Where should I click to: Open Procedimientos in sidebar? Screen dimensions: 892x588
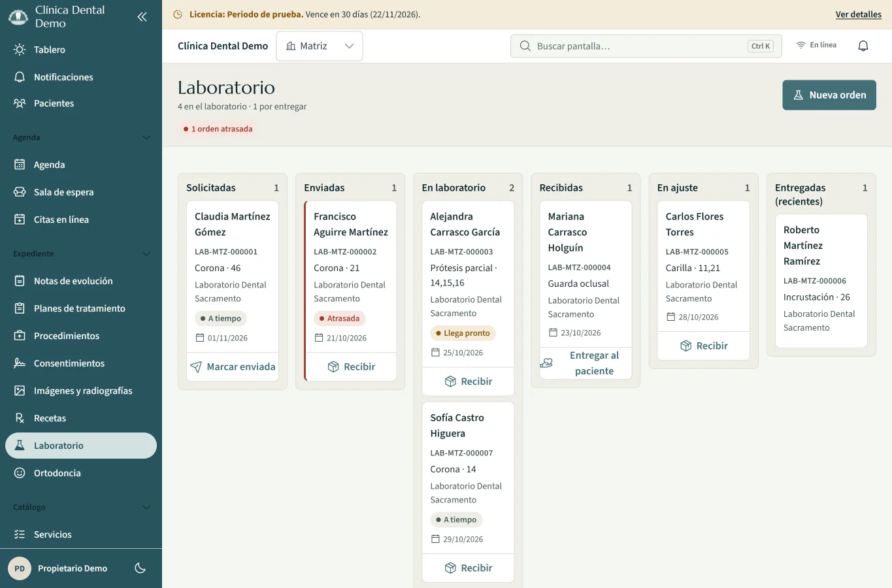[81, 336]
